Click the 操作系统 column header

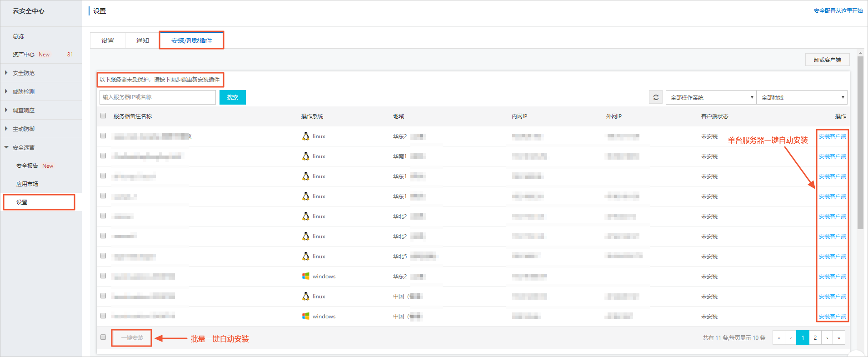coord(312,116)
